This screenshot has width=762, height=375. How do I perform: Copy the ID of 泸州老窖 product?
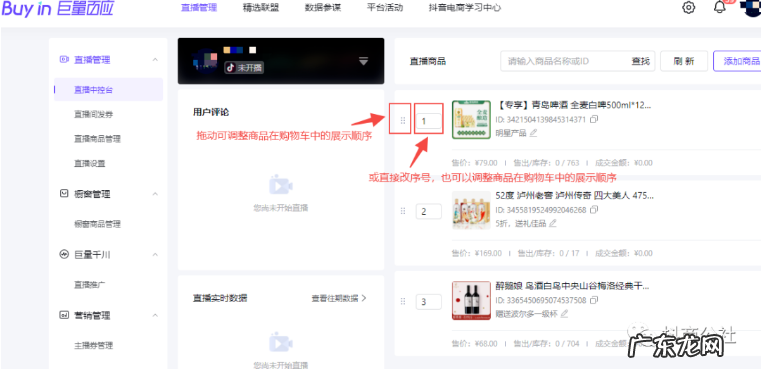coord(594,210)
